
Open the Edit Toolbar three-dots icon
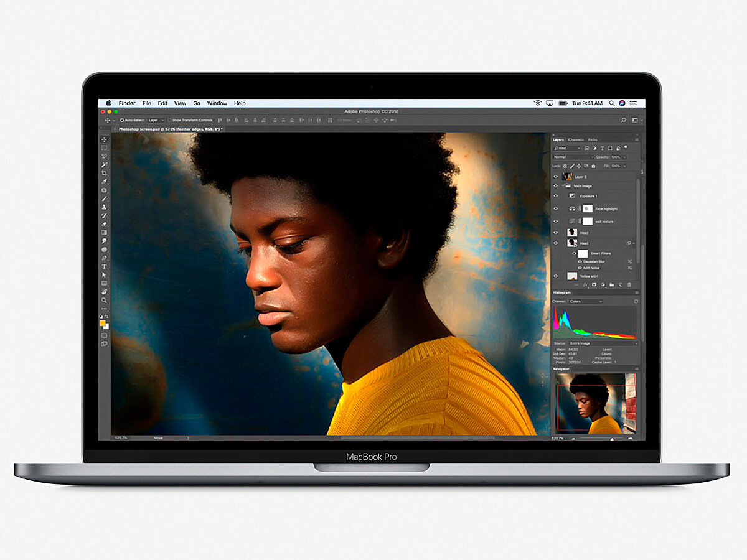coord(105,309)
